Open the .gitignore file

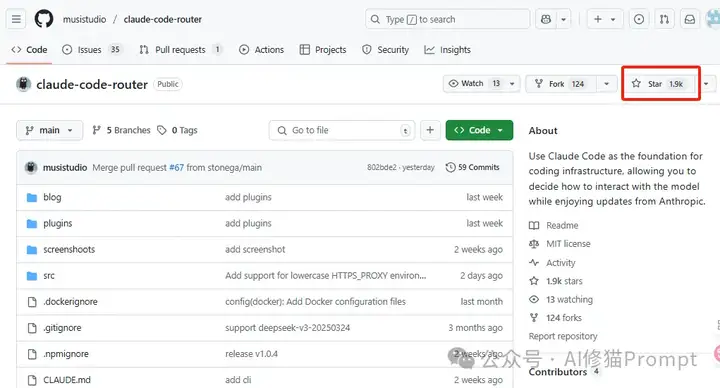tap(62, 328)
